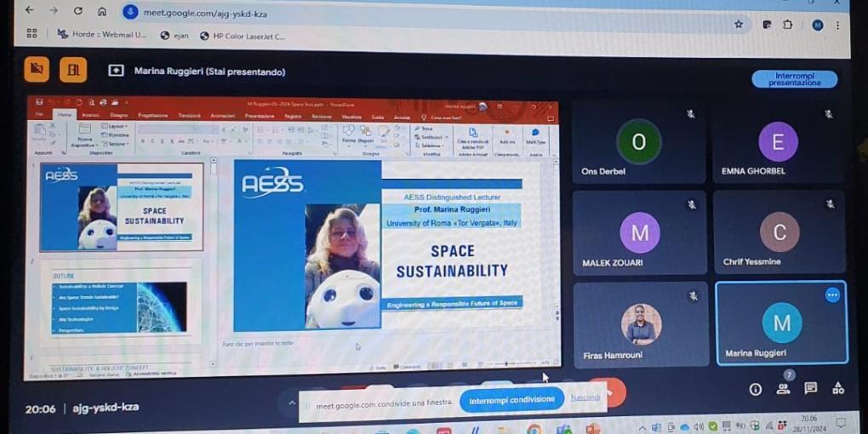Open Chrome from the Windows taskbar

[x=534, y=429]
